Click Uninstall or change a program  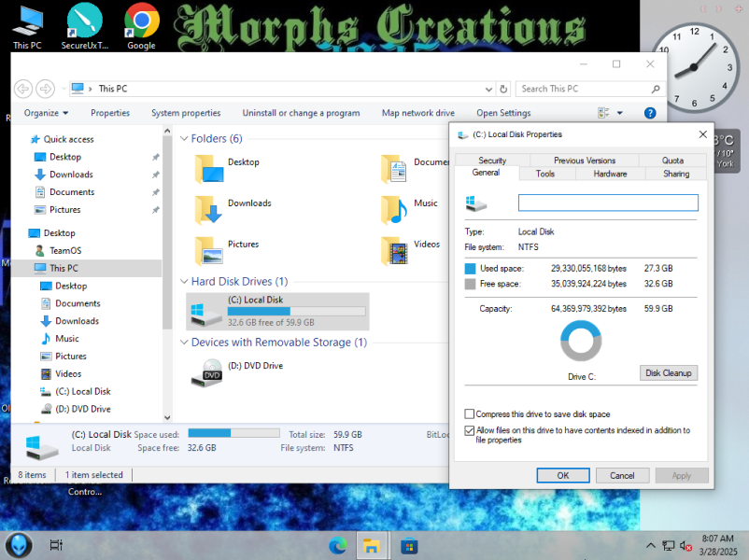pyautogui.click(x=301, y=113)
